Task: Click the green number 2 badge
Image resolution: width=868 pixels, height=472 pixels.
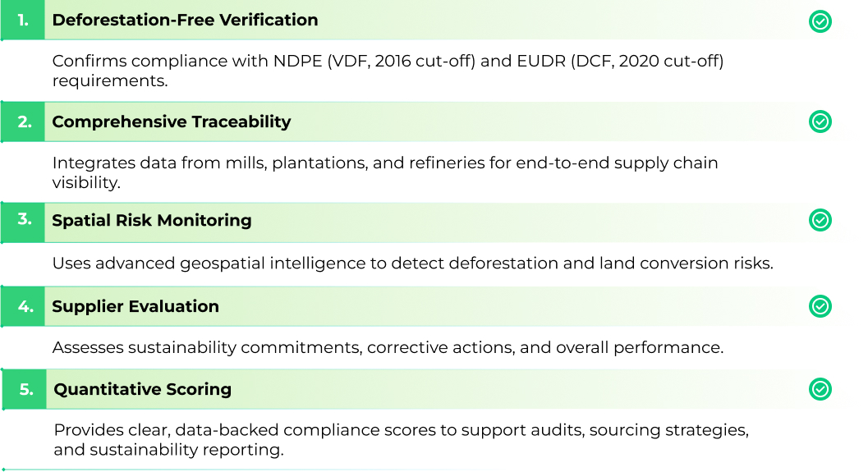Action: (x=24, y=121)
